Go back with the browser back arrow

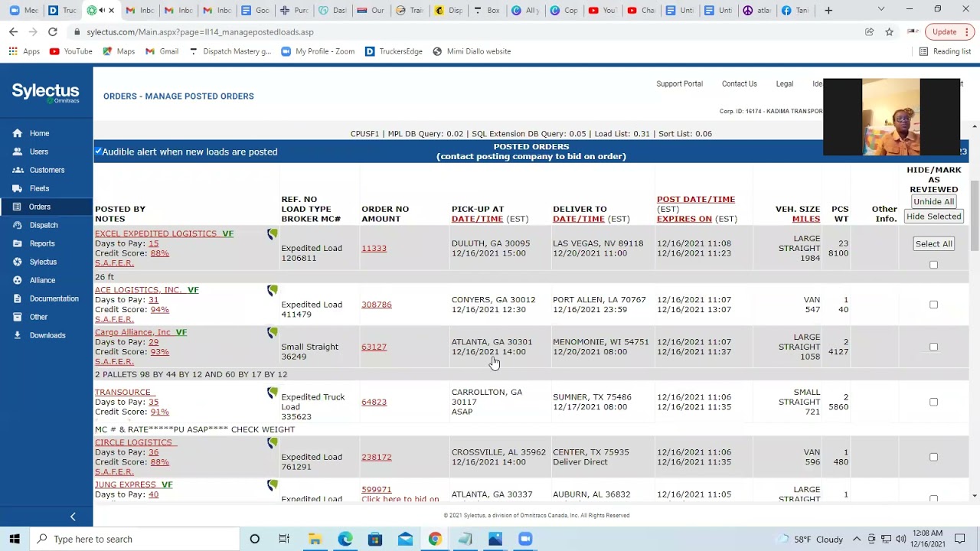pos(13,32)
